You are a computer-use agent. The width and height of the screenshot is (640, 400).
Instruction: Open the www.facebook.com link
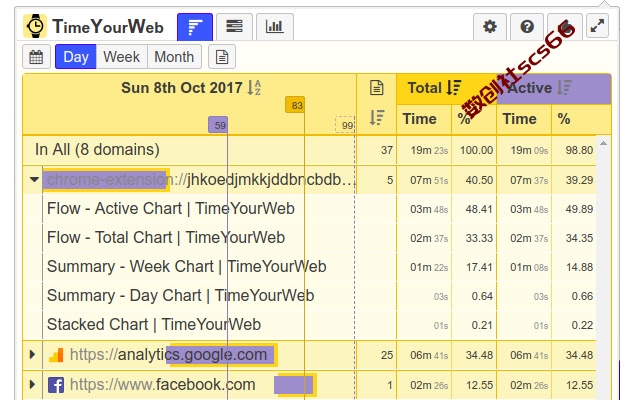click(162, 384)
